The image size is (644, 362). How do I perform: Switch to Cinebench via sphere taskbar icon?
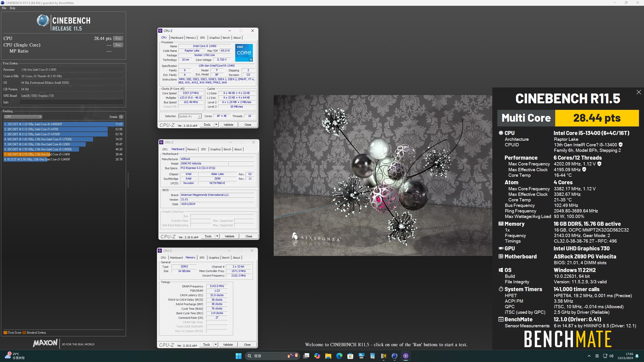click(x=394, y=356)
